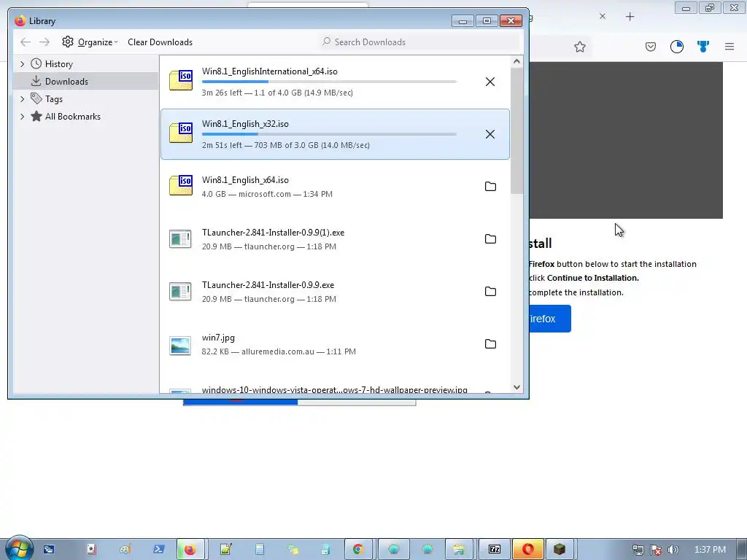Cancel the Win8.1_EnglishInternational_x64.iso download
This screenshot has height=560, width=747.
tap(489, 82)
